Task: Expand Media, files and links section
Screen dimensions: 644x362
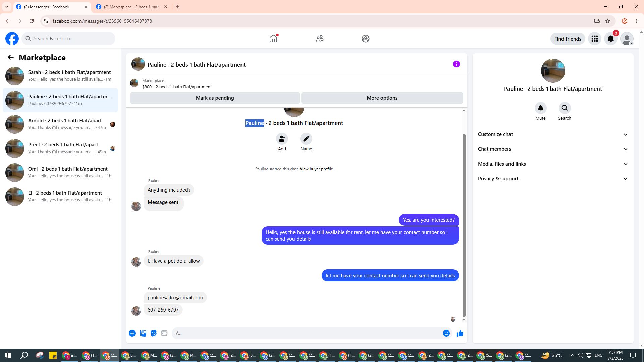Action: [x=553, y=164]
